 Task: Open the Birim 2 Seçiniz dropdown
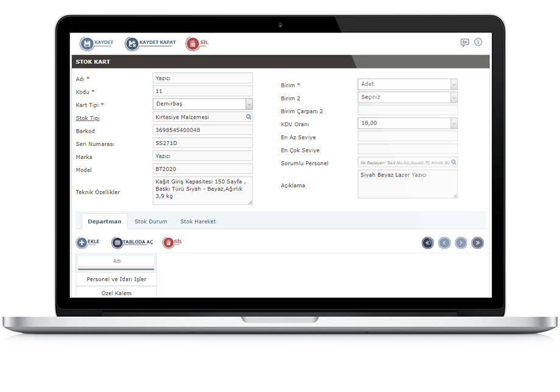[x=453, y=97]
